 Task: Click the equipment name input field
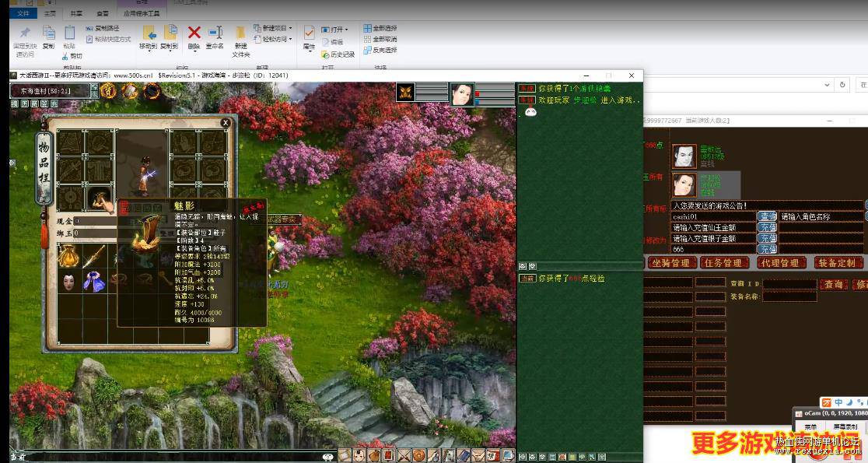coord(790,296)
